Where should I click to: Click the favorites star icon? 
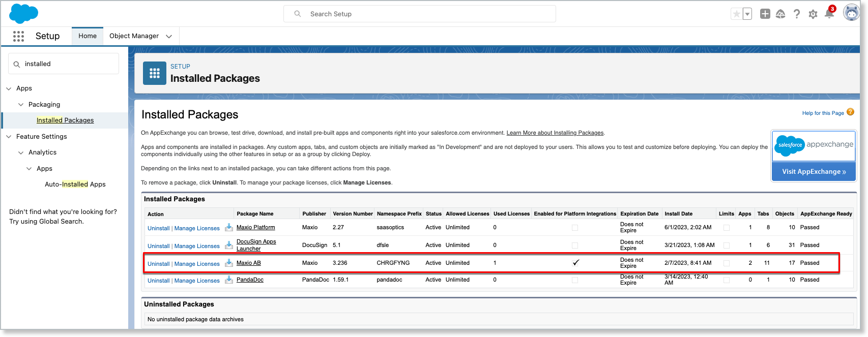tap(737, 14)
